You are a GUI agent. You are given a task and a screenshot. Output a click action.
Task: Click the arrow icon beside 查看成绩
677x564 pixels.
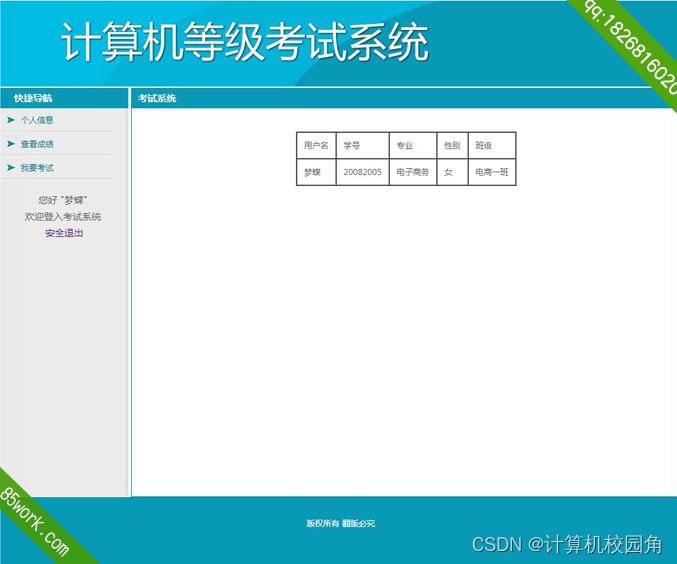[11, 143]
